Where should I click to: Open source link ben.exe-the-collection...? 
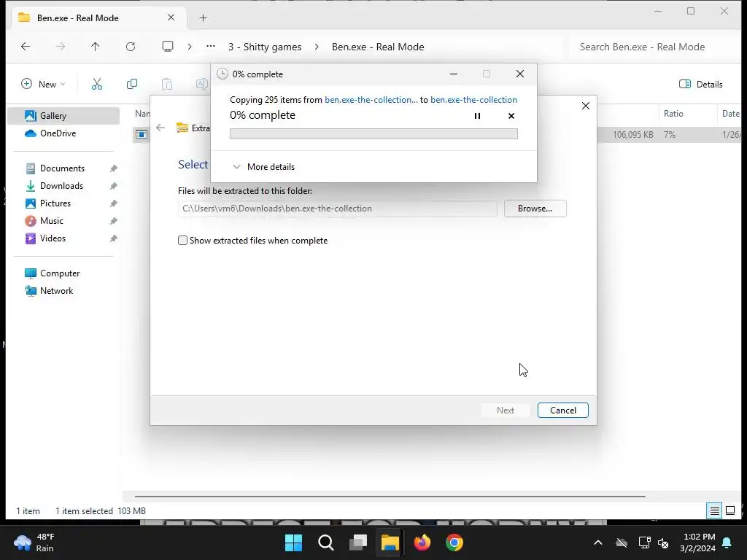[371, 99]
